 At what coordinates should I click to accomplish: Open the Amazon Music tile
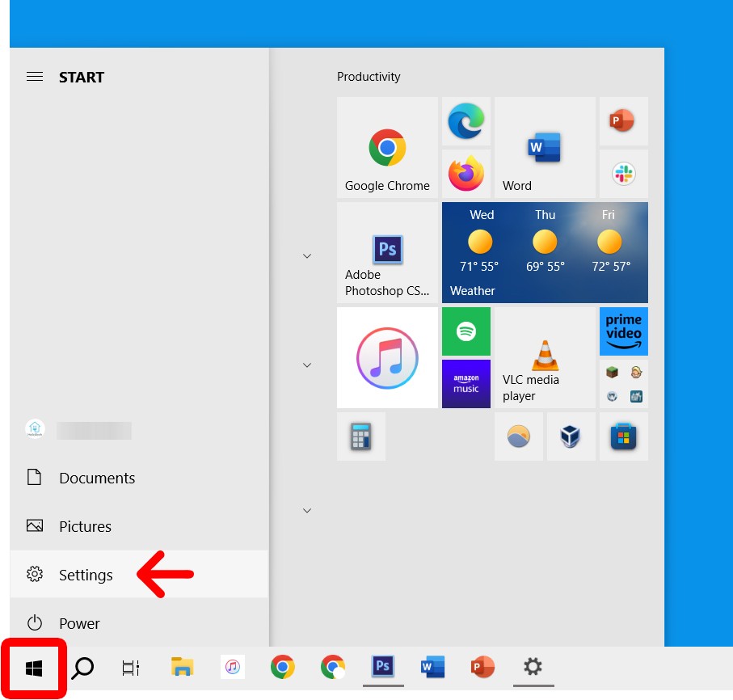pos(466,384)
